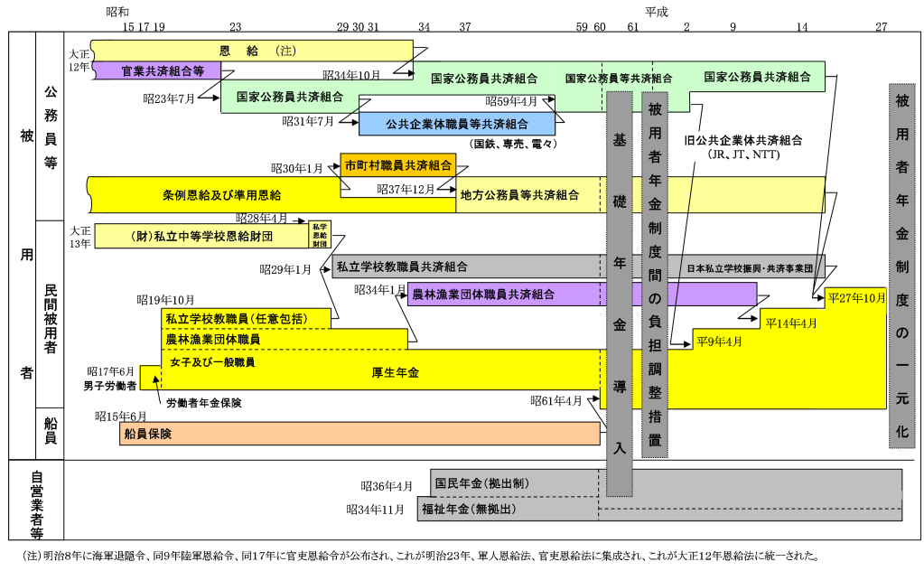
Task: Select the 地方公務員等共済組合 label
Action: tap(519, 195)
